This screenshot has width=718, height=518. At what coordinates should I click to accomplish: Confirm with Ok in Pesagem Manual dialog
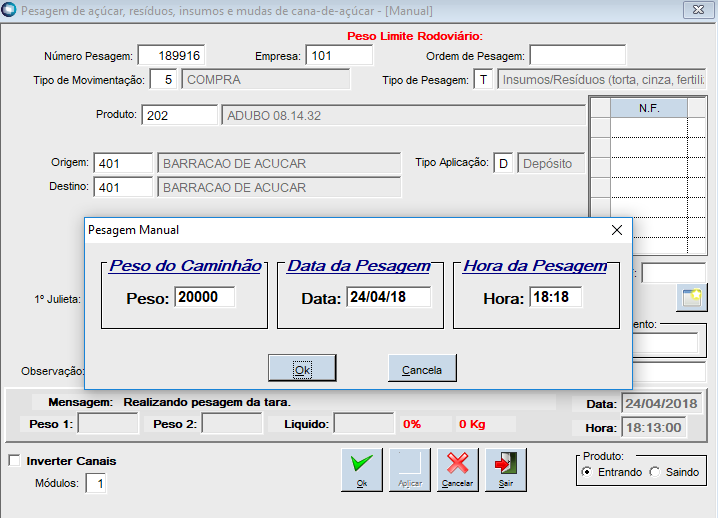pos(302,368)
